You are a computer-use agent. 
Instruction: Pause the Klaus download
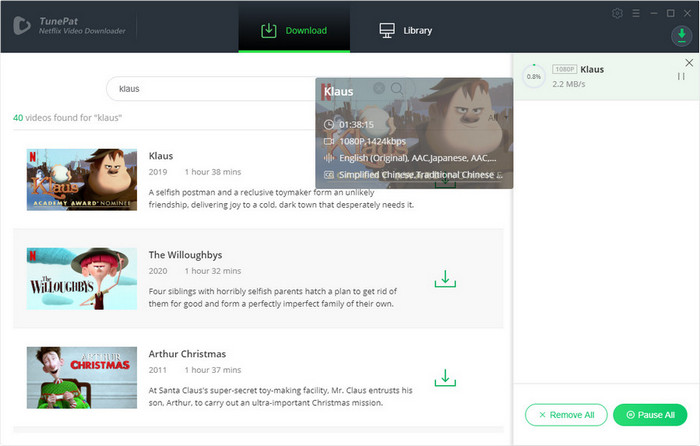pyautogui.click(x=681, y=77)
